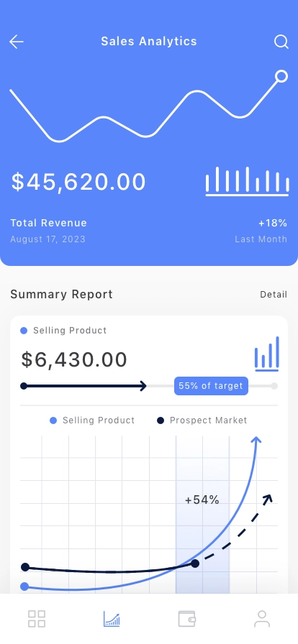Click the blue curve's arrow tip
Screen dimensions: 298x644
coord(256,440)
